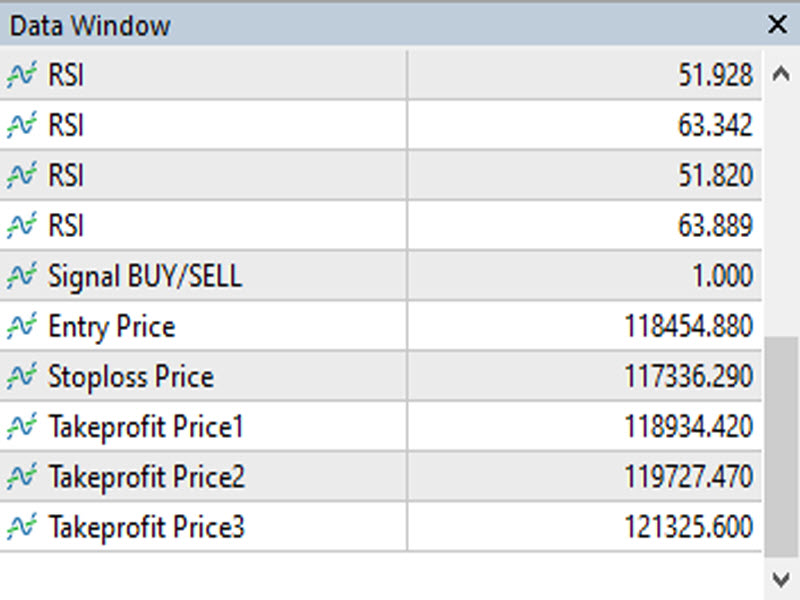Click the indicator icon beside RSI 51.820
The image size is (800, 600).
[22, 176]
